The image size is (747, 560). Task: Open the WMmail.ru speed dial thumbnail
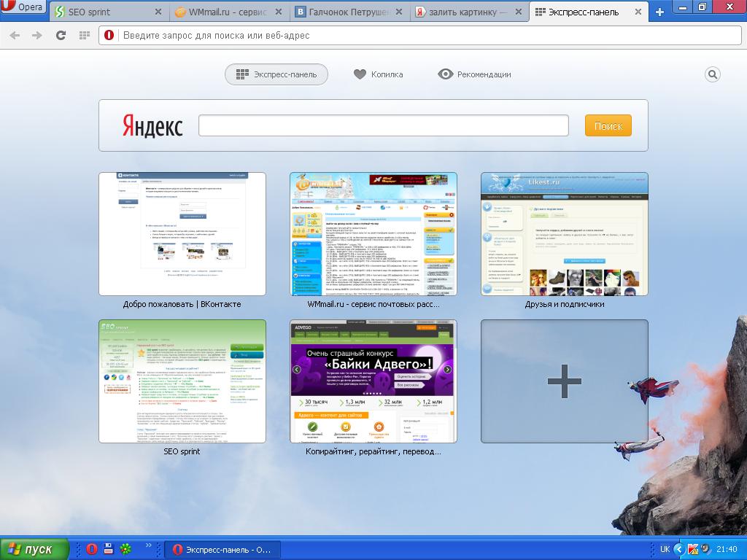tap(373, 234)
